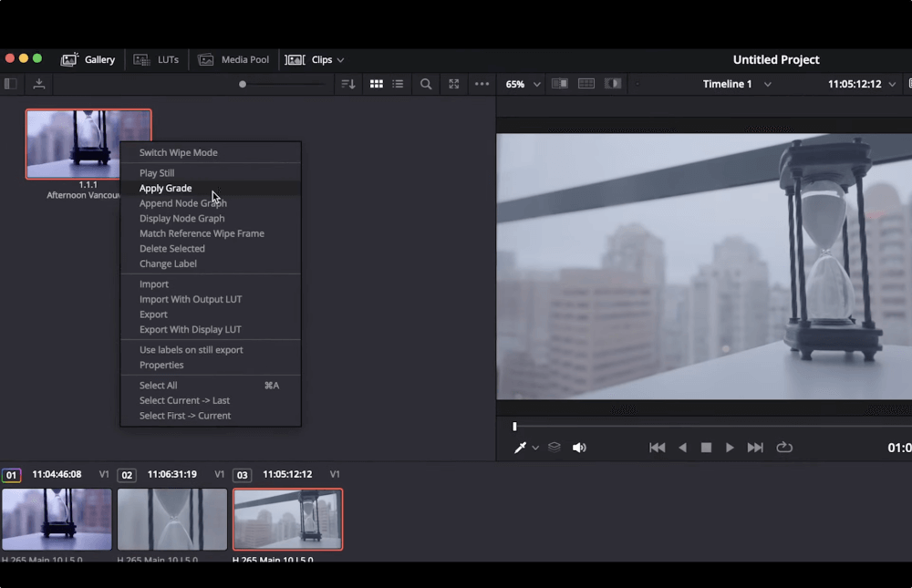Open the three-dots gallery options menu
Image resolution: width=912 pixels, height=588 pixels.
[x=482, y=84]
